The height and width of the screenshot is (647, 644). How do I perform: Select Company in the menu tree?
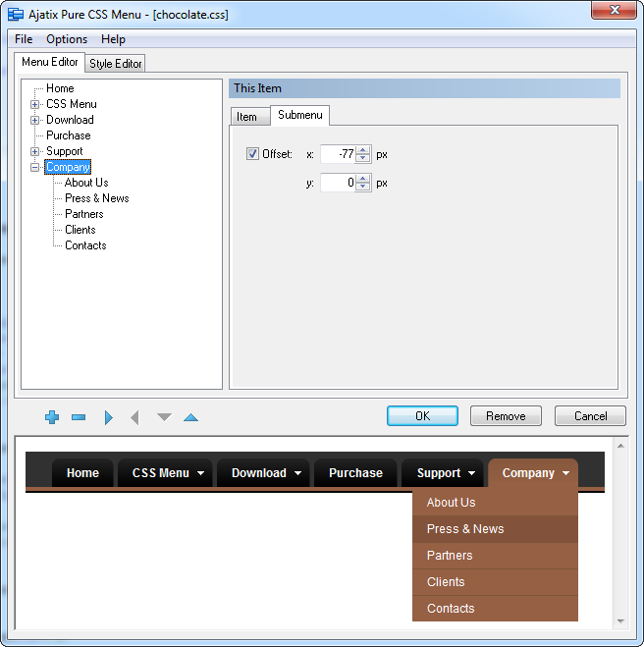point(68,167)
